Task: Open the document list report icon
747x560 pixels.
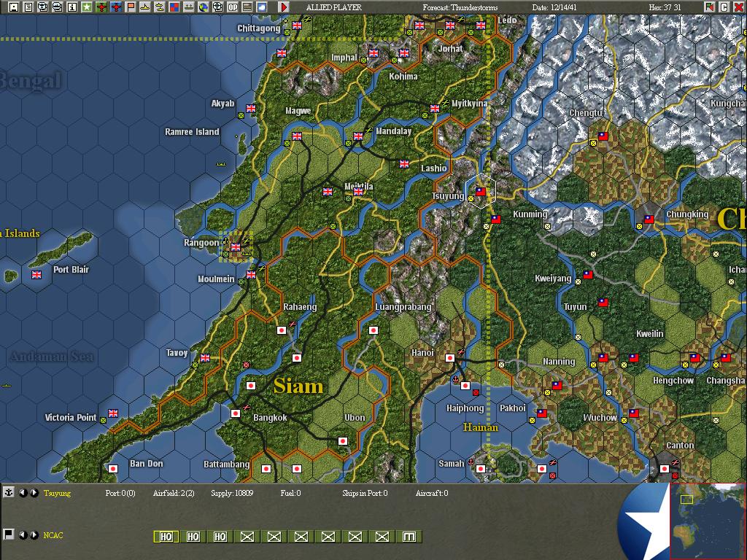Action: (x=28, y=7)
